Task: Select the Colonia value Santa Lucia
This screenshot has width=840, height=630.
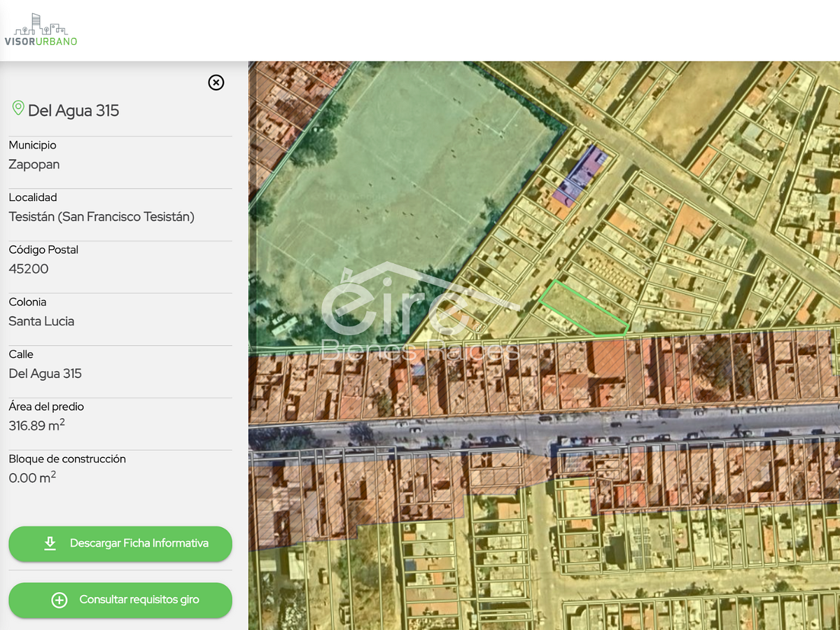Action: click(x=41, y=321)
